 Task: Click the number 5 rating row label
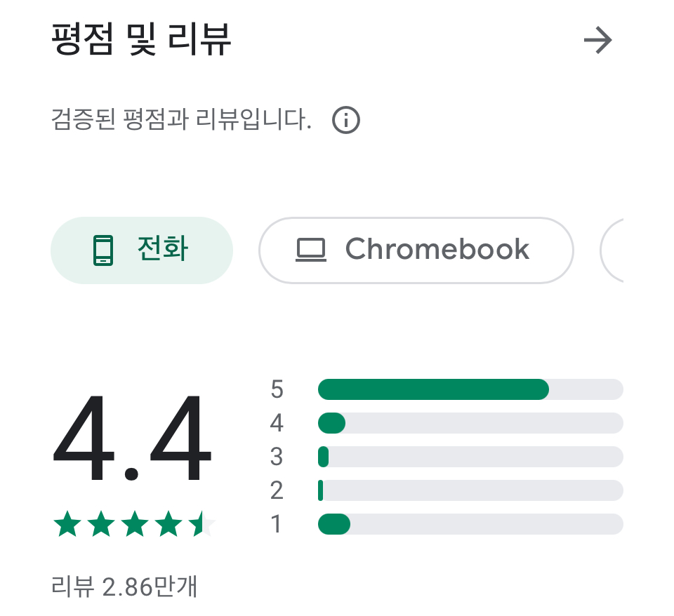(x=277, y=389)
